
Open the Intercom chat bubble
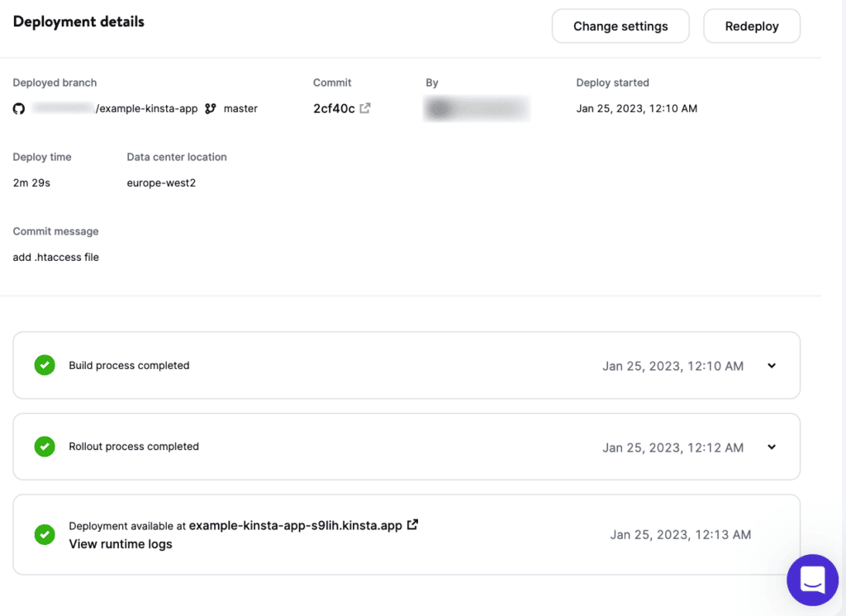tap(812, 580)
